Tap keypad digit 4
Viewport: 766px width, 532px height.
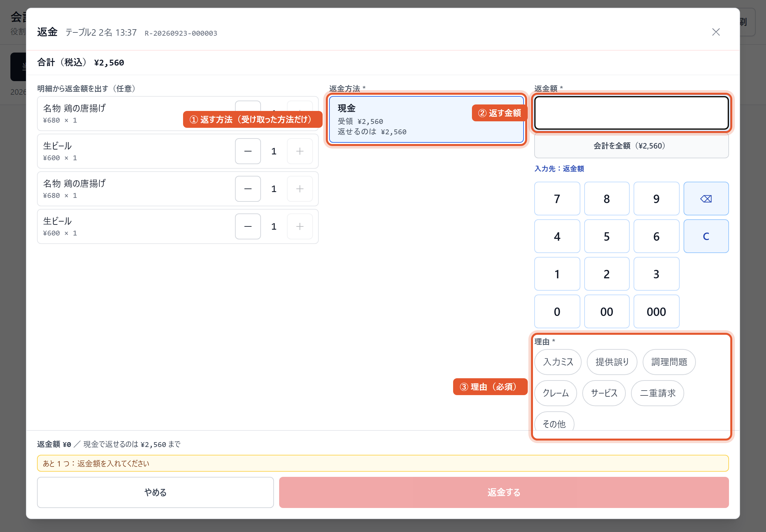click(x=557, y=236)
